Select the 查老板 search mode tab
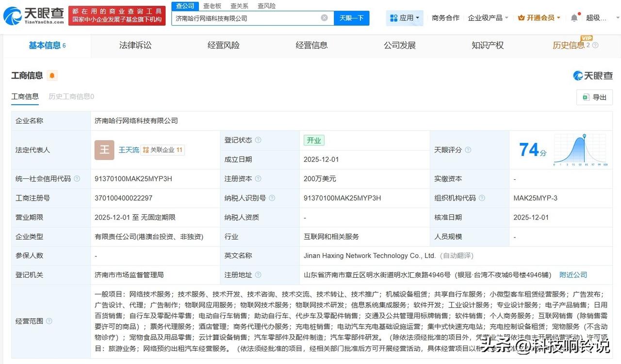Image resolution: width=621 pixels, height=364 pixels. (x=212, y=6)
